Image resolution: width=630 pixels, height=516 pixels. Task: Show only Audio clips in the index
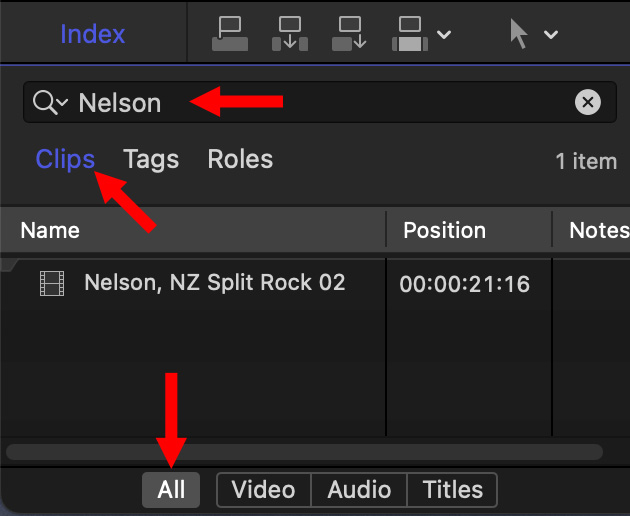coord(359,490)
